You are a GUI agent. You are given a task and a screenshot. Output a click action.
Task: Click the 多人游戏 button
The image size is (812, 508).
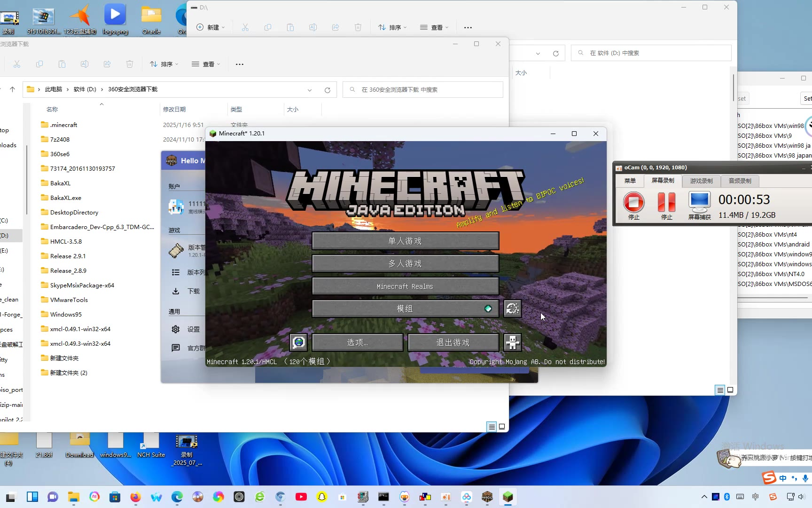pos(405,263)
